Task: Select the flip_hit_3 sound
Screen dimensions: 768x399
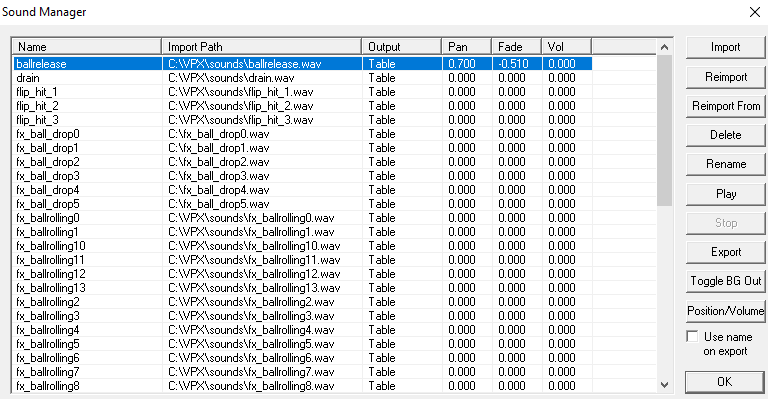Action: tap(303, 120)
